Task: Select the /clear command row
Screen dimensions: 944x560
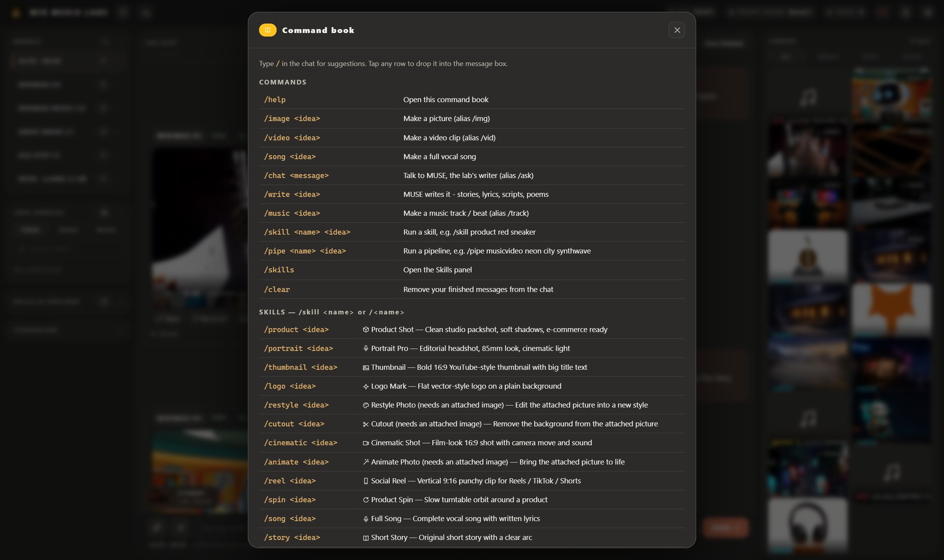Action: point(472,289)
